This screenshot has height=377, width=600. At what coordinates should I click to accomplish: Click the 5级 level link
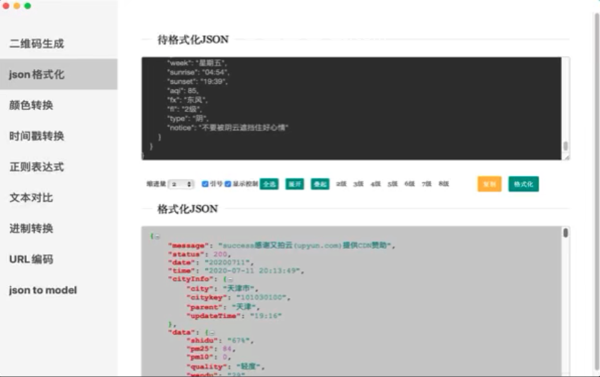point(393,184)
